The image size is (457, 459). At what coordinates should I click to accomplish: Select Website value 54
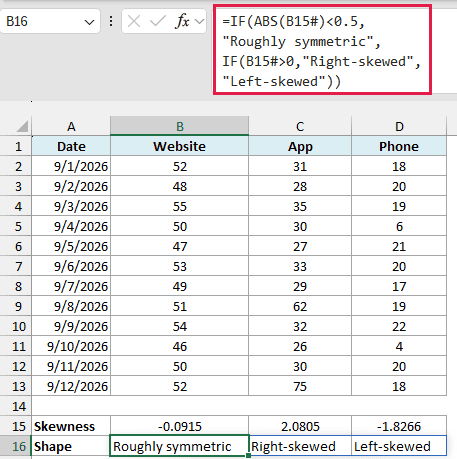(179, 326)
